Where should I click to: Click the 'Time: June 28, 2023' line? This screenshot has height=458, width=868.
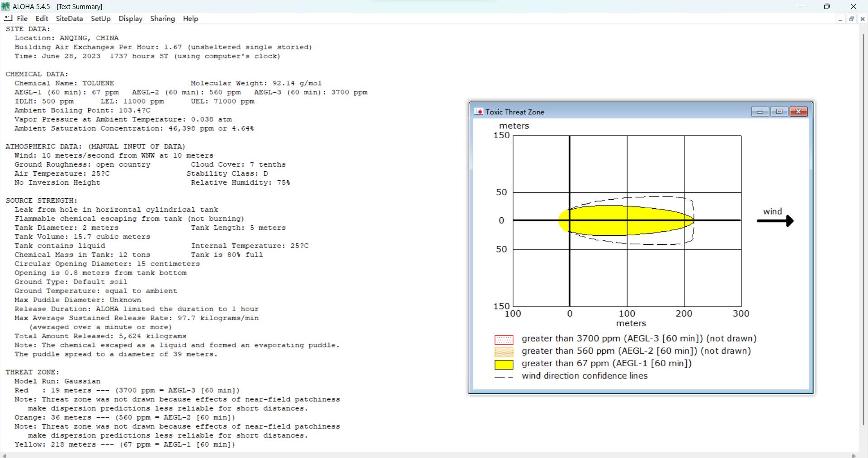pos(147,56)
